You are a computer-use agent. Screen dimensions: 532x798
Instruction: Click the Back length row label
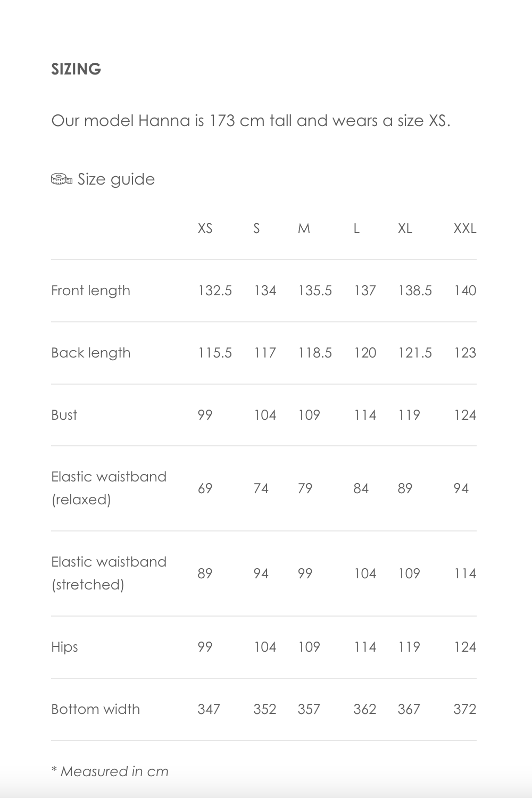point(90,353)
